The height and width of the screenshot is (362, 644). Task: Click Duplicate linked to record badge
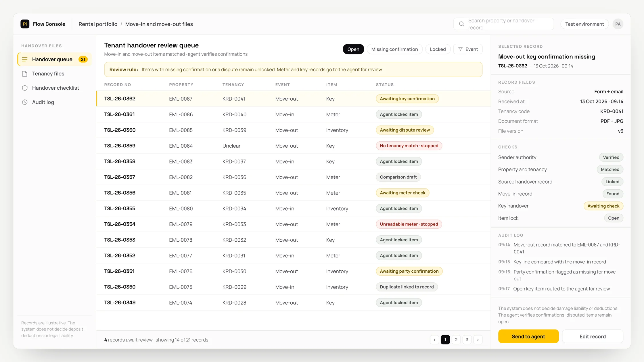[x=407, y=287]
